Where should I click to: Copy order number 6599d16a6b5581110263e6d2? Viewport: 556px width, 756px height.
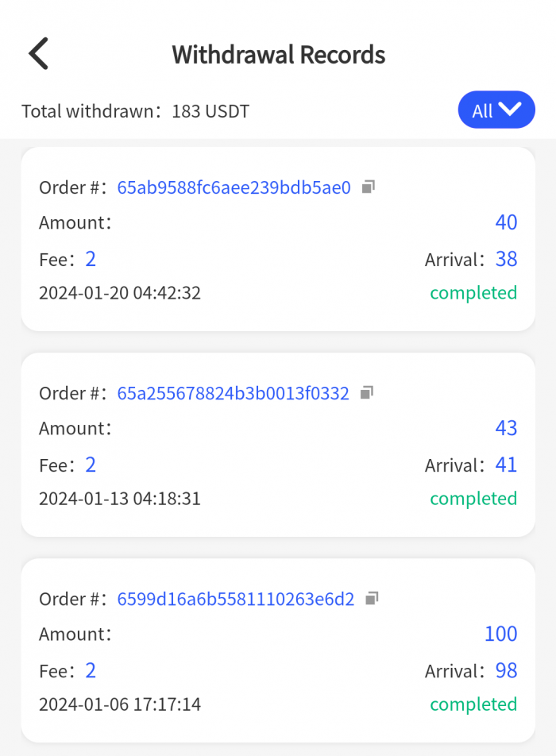[371, 598]
